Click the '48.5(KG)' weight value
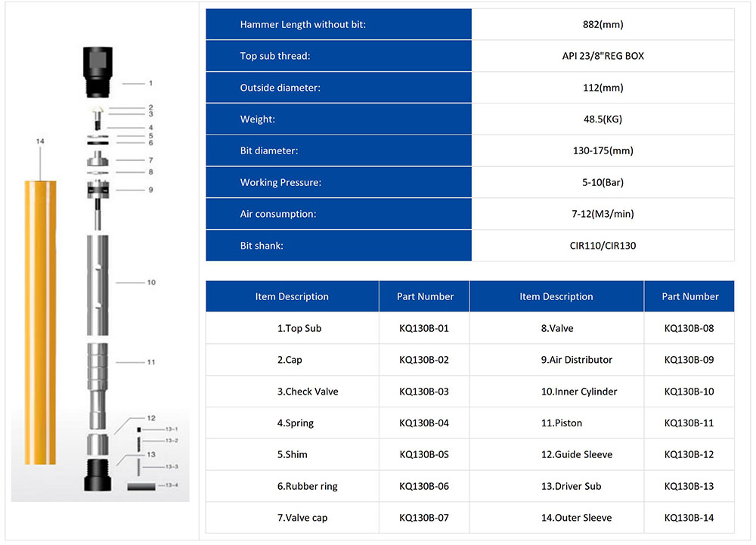The width and height of the screenshot is (756, 545). (603, 119)
